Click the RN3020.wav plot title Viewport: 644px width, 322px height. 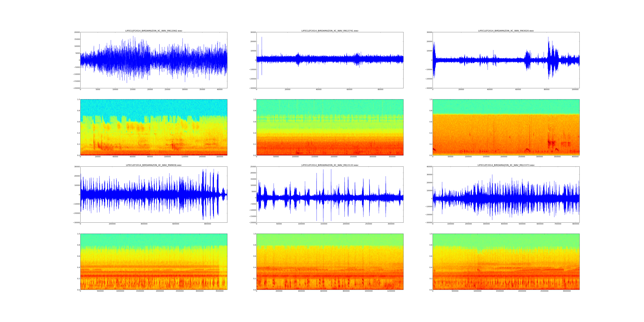(506, 31)
